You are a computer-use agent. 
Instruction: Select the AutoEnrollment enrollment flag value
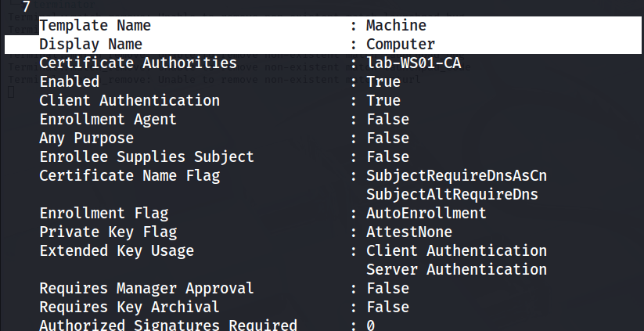(426, 213)
